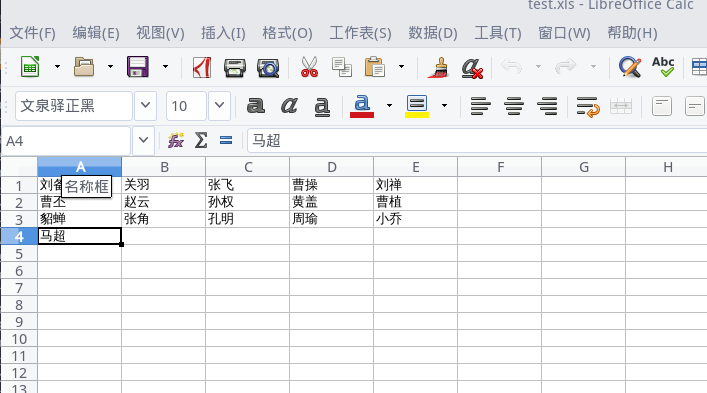
Task: Open the 格式(O) menu
Action: tap(287, 33)
